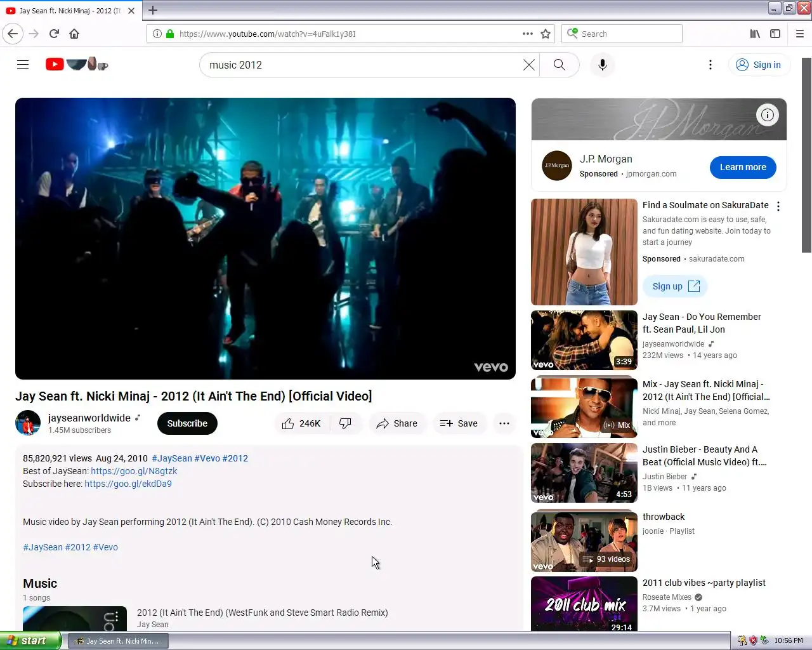Open Justin Bieber Beauty And A Beat thumbnail
This screenshot has width=812, height=650.
pyautogui.click(x=584, y=473)
